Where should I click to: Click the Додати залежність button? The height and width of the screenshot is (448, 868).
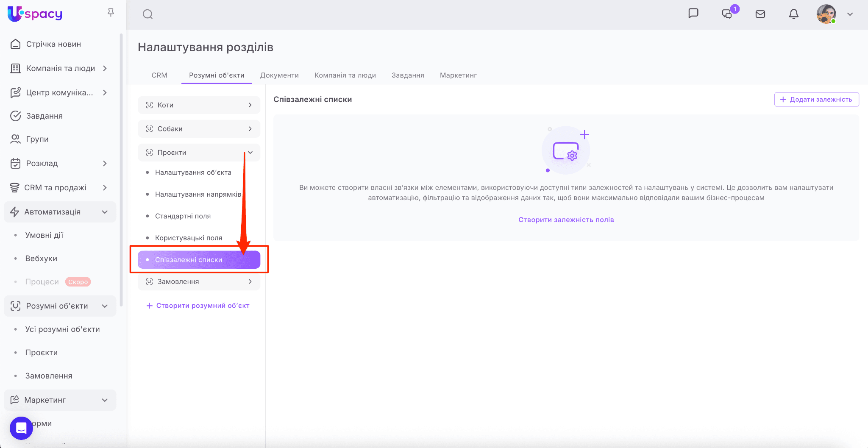point(816,100)
